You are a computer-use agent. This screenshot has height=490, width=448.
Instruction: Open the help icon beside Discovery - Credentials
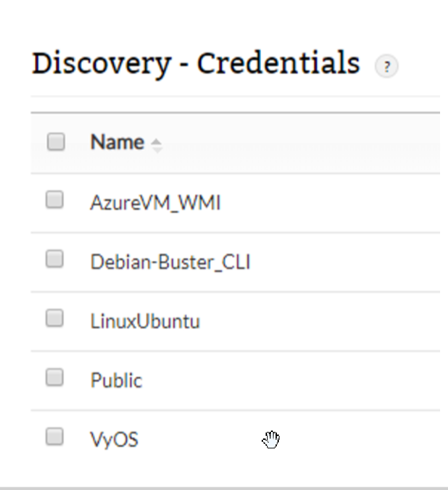(x=387, y=67)
